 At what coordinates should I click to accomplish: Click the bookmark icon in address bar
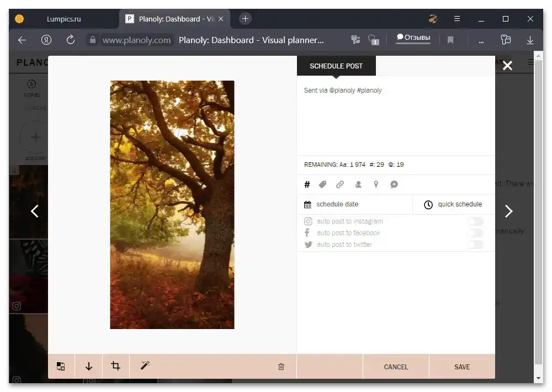coord(450,40)
